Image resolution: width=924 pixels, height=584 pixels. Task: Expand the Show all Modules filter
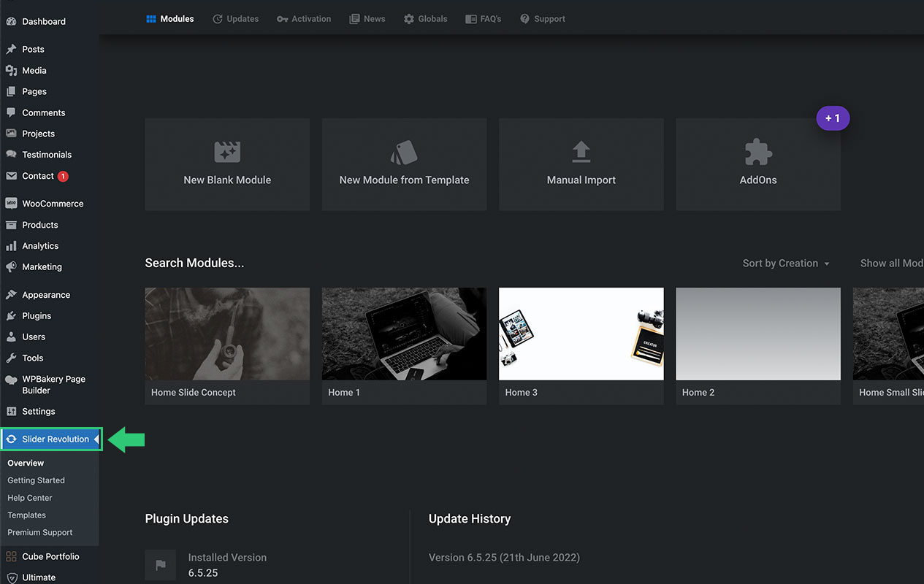[891, 264]
